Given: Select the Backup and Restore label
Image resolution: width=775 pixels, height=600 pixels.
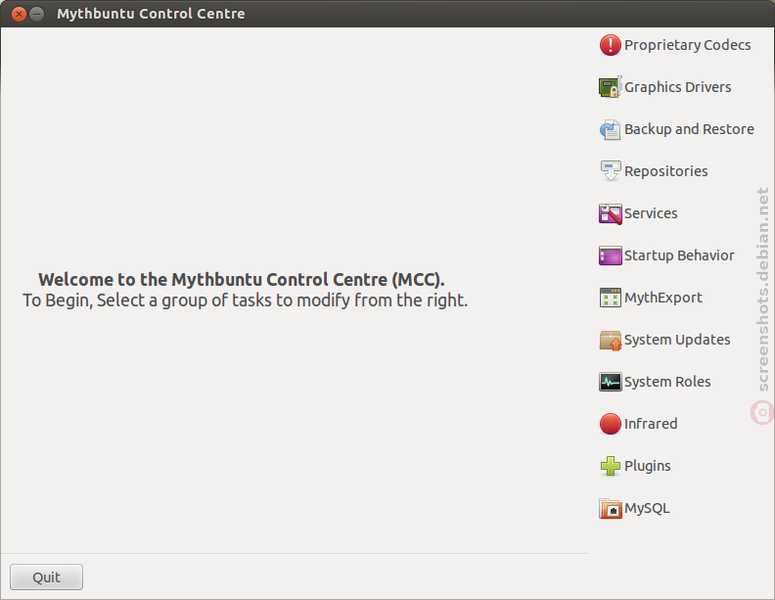Looking at the screenshot, I should click(x=689, y=129).
